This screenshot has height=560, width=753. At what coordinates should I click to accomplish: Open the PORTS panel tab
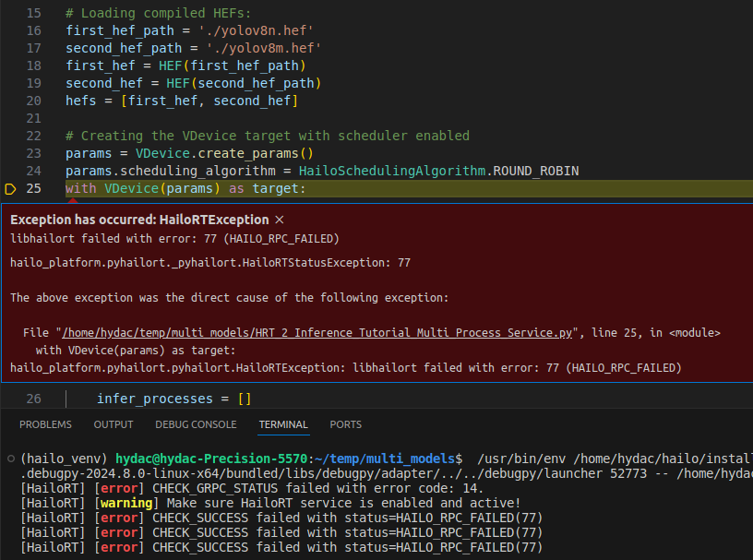[x=345, y=424]
